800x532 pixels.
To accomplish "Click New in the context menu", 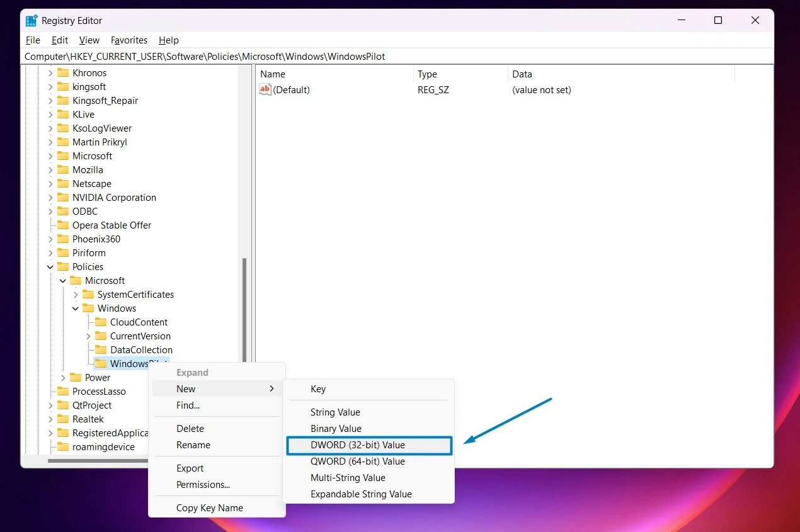I will (x=217, y=389).
